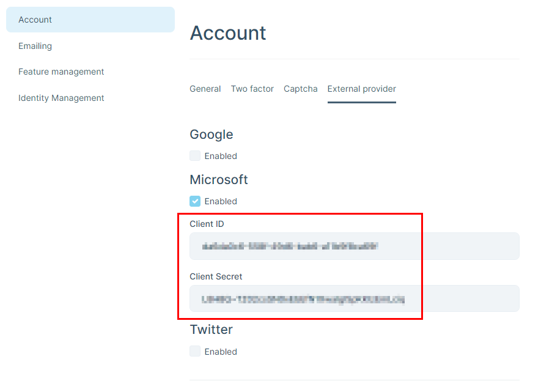The width and height of the screenshot is (552, 392).
Task: Focus the Client Secret input field
Action: coord(354,299)
